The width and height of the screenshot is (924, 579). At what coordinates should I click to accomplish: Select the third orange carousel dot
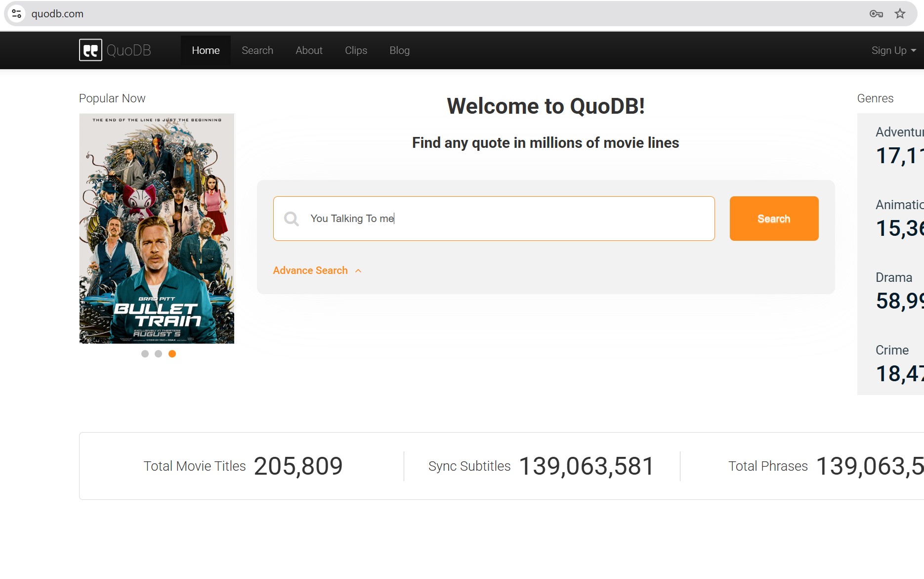172,354
